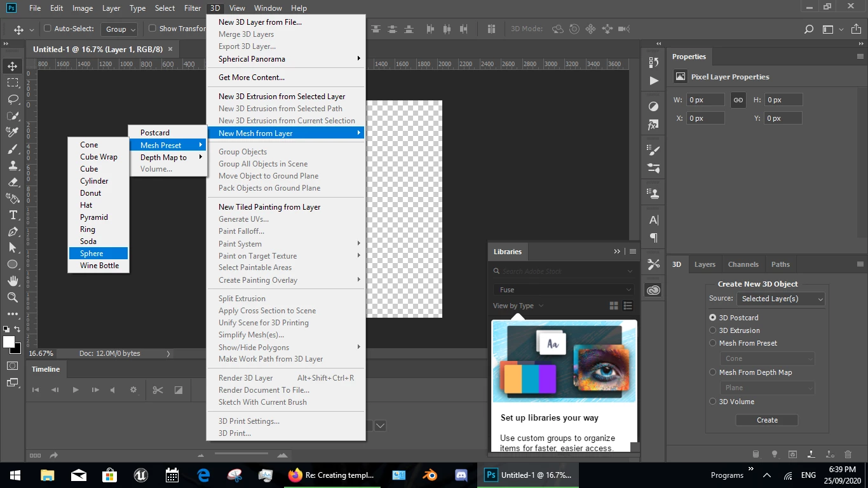Click the search magnifier in options bar
The width and height of the screenshot is (868, 488).
(x=809, y=29)
